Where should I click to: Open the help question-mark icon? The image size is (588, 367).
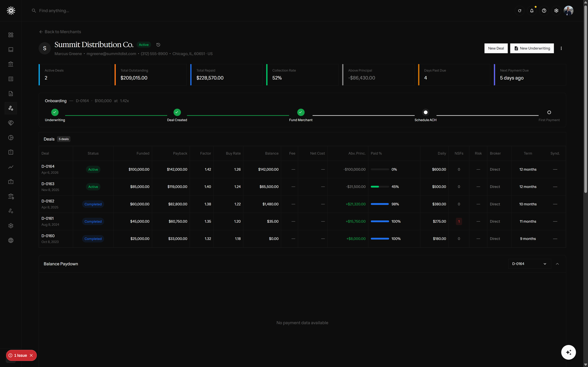coord(544,10)
